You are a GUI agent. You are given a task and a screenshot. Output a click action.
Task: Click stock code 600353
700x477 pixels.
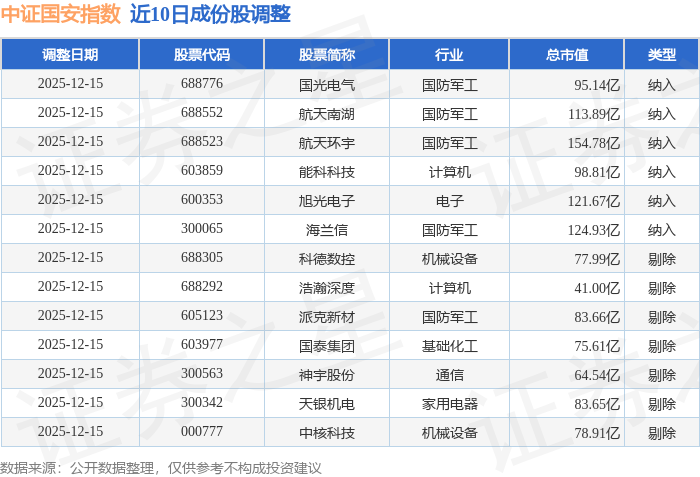click(202, 200)
